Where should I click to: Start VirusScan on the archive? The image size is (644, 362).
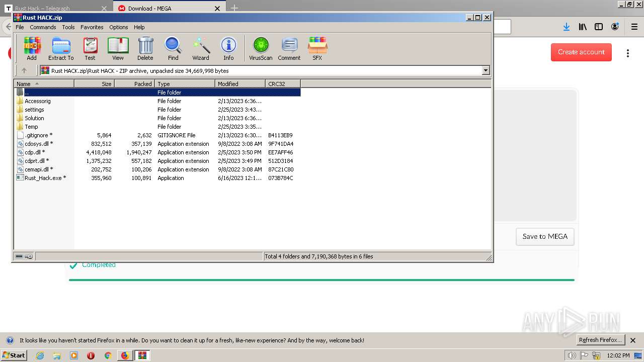coord(261,49)
